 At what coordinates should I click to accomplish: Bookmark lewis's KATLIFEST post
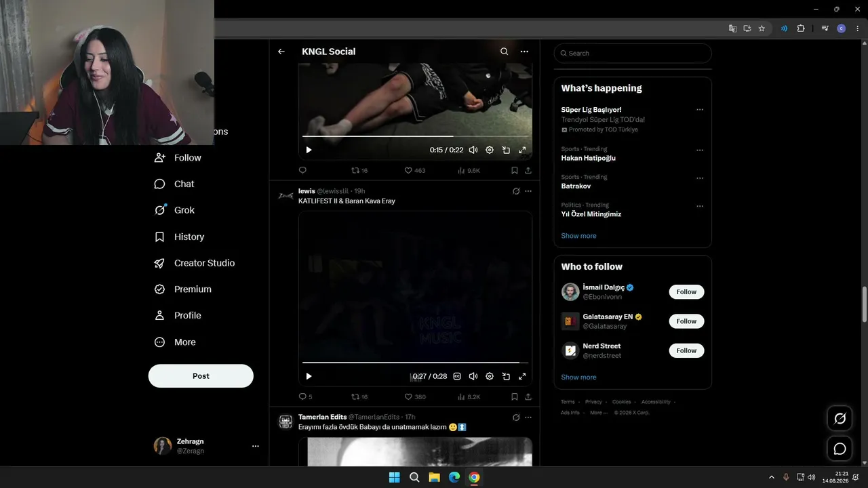pos(515,396)
